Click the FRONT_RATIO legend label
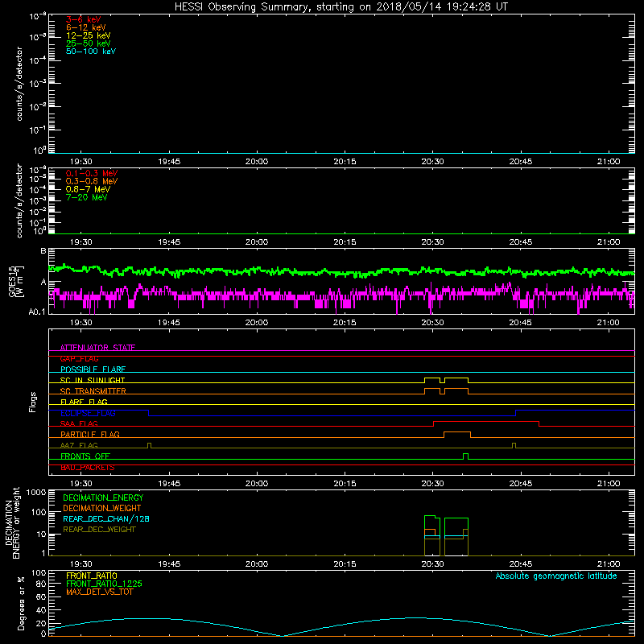Screen dimensions: 644x644 (92, 576)
